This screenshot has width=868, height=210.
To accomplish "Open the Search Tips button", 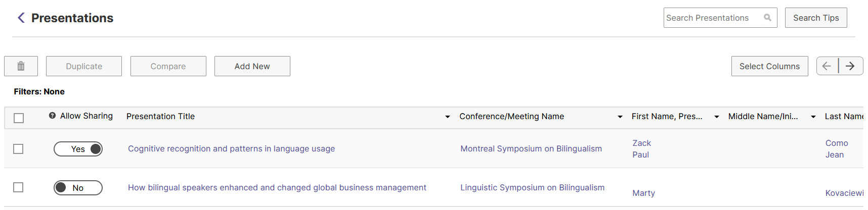I will [816, 18].
